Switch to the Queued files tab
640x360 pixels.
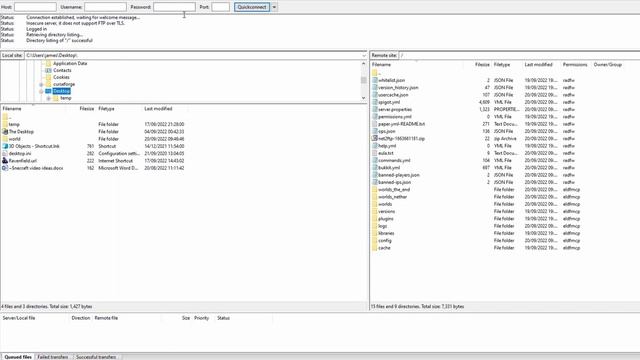pos(18,357)
